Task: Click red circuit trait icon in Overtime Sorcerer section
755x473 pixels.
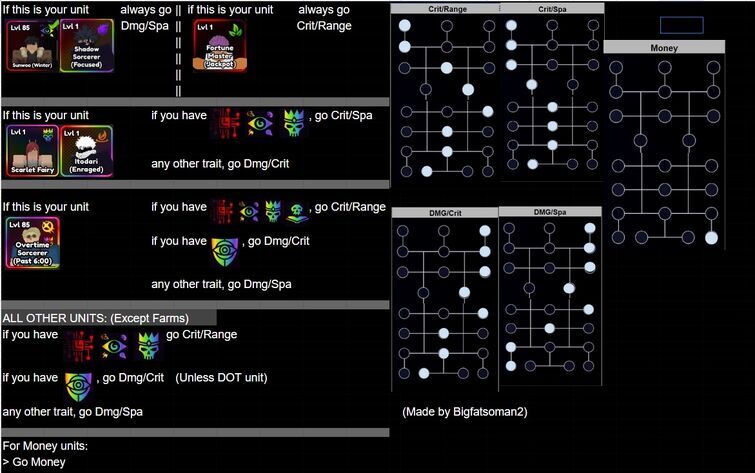Action: (x=223, y=211)
